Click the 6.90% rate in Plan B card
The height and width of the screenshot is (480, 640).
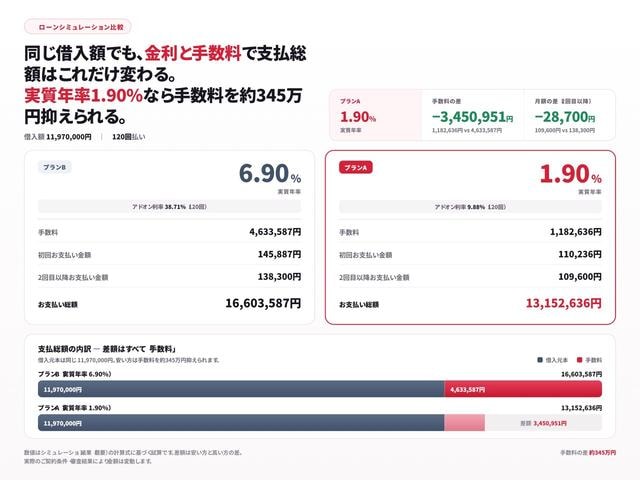point(270,173)
